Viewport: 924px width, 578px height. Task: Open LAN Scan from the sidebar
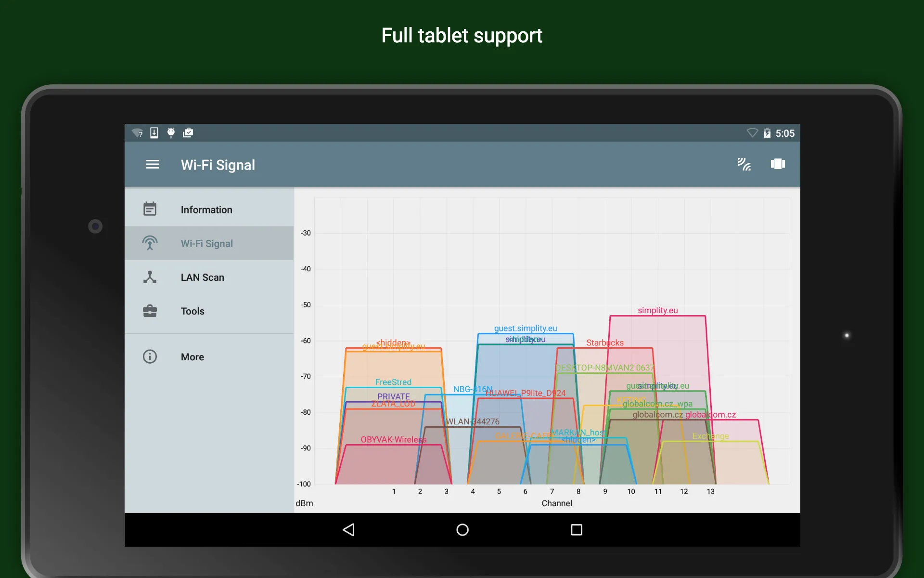[x=202, y=277]
